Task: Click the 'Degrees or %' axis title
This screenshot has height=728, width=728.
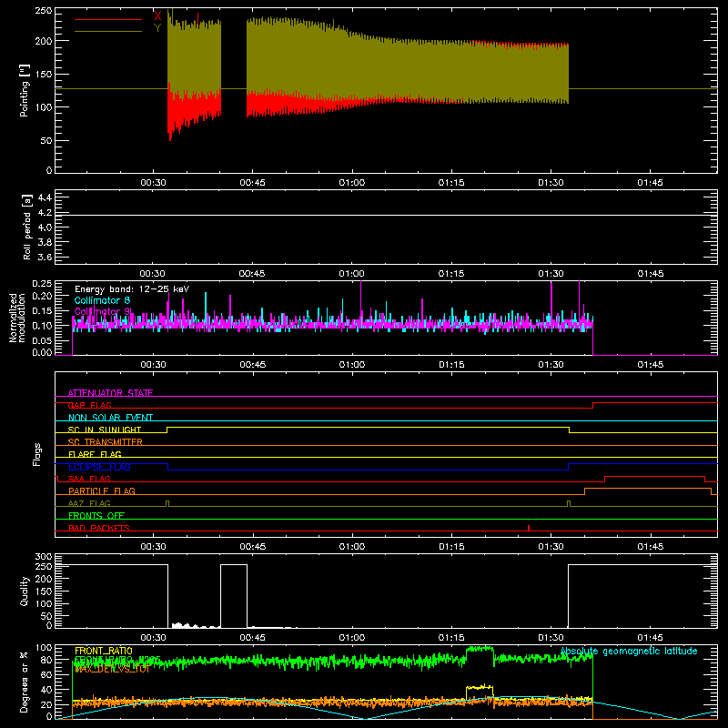Action: (x=25, y=682)
